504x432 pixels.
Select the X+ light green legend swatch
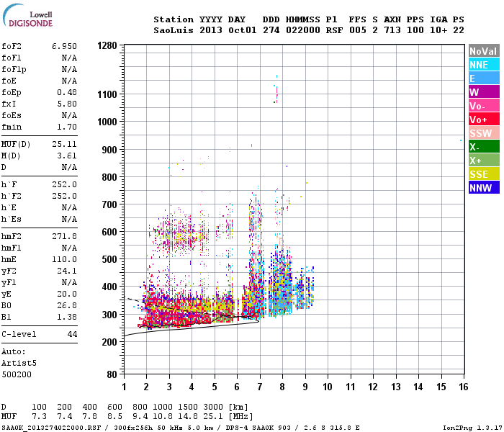click(x=484, y=161)
